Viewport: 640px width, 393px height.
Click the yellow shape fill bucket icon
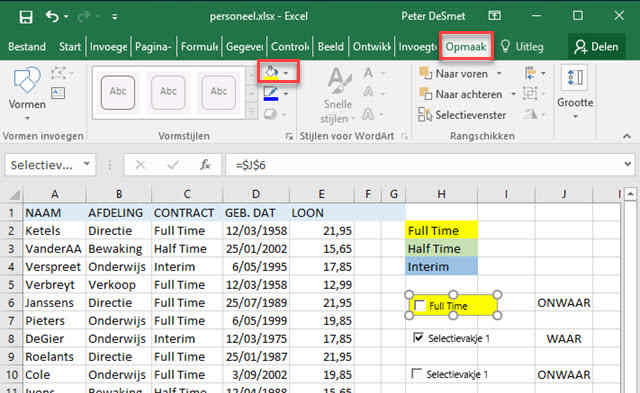click(271, 73)
